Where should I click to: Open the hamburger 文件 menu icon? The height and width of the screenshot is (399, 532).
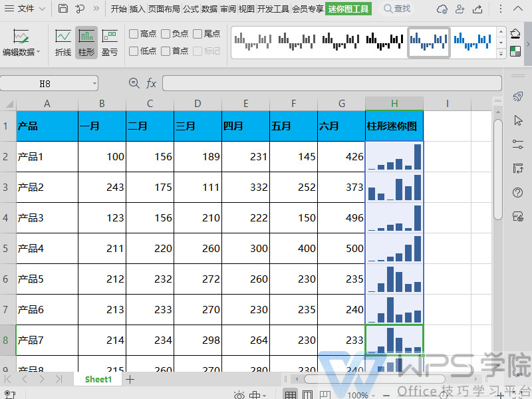point(9,9)
